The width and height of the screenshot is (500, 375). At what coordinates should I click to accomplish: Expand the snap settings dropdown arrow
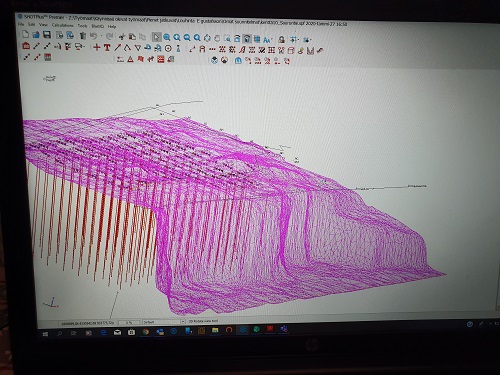(298, 40)
